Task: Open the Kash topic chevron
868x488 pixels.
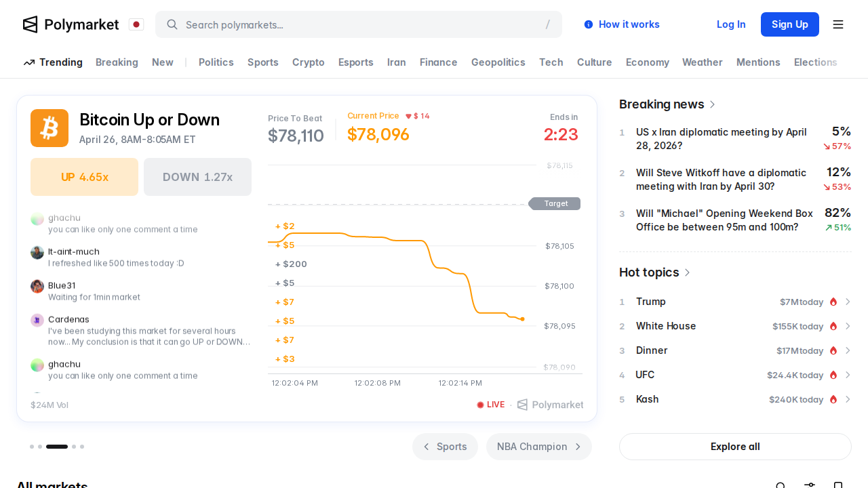Action: tap(848, 399)
